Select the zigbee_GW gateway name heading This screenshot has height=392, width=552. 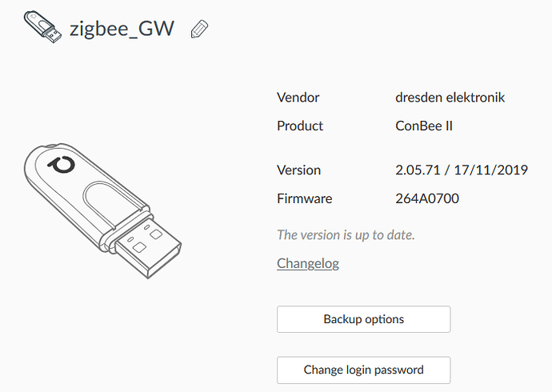pyautogui.click(x=122, y=29)
